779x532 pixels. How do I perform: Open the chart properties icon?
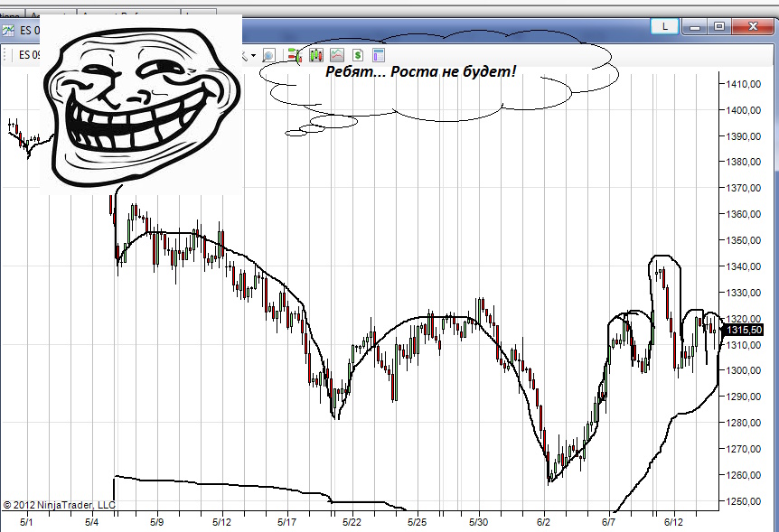(379, 55)
